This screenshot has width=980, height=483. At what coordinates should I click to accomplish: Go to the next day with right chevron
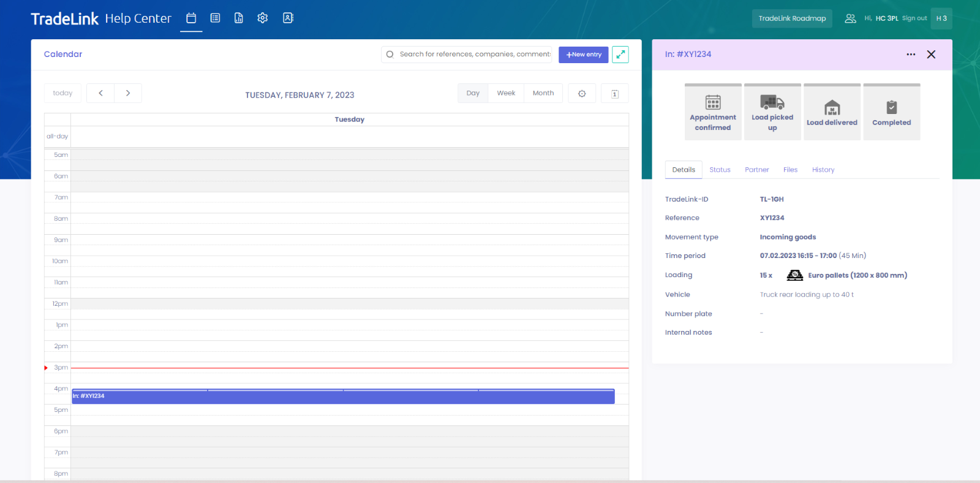tap(128, 93)
